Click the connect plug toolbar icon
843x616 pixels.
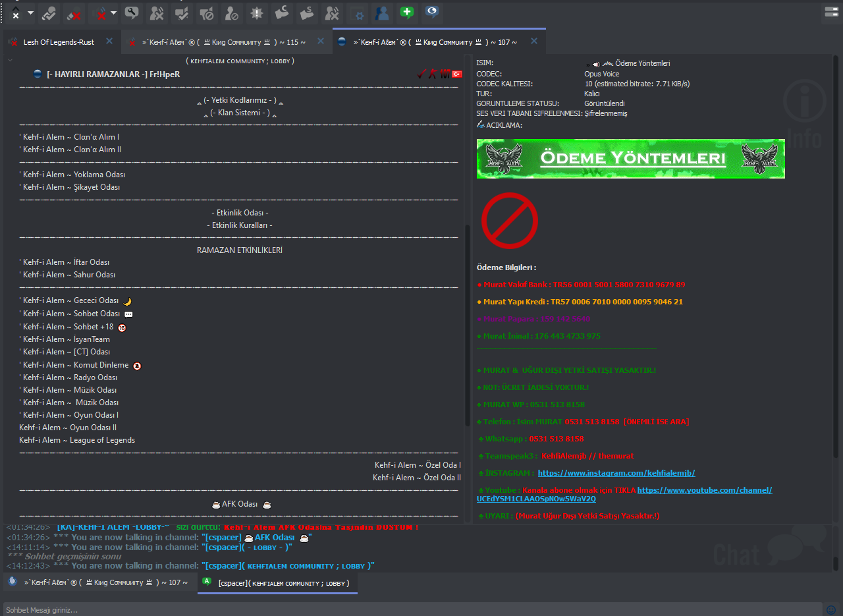pyautogui.click(x=49, y=13)
